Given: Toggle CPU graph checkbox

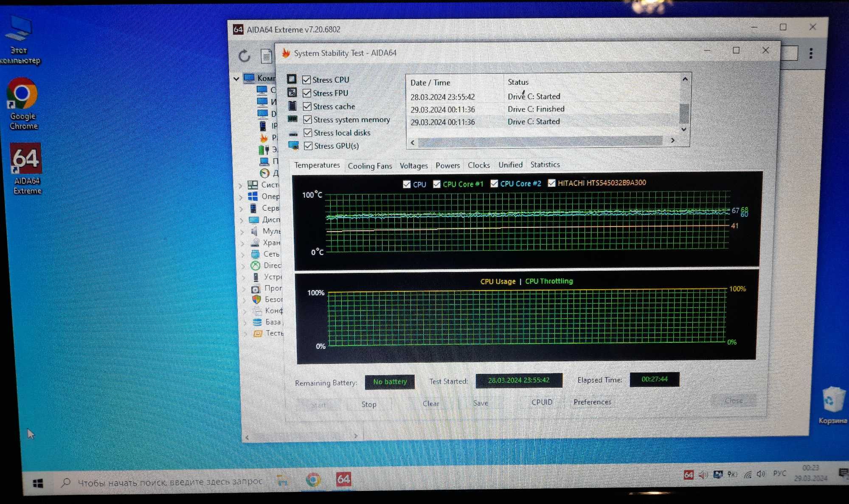Looking at the screenshot, I should (407, 184).
